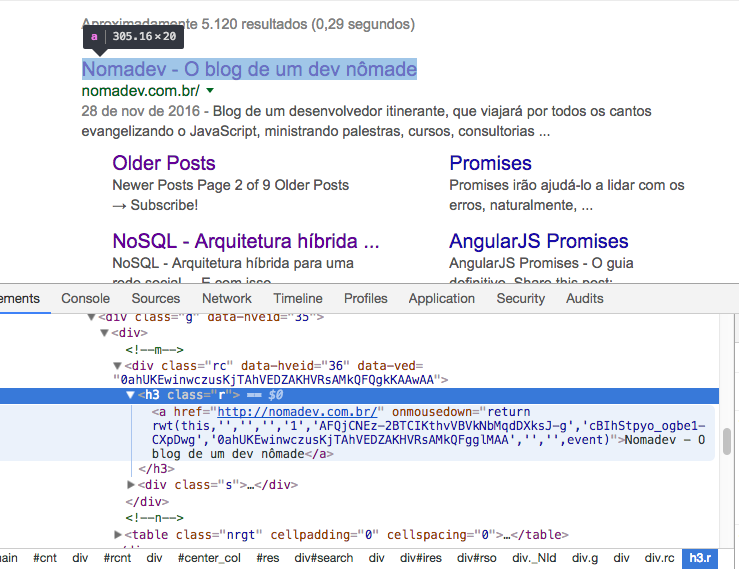Select div#ires in the breadcrumb bar
The image size is (739, 569).
[x=421, y=558]
